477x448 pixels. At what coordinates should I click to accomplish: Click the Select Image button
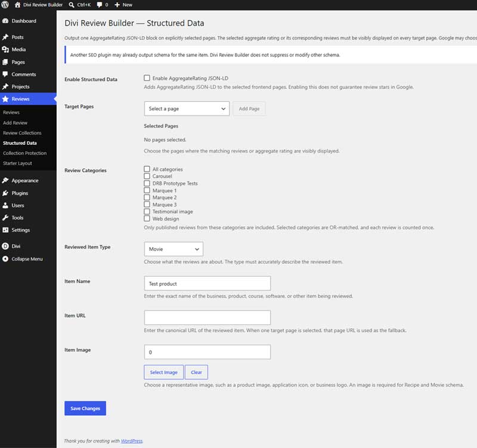point(163,372)
